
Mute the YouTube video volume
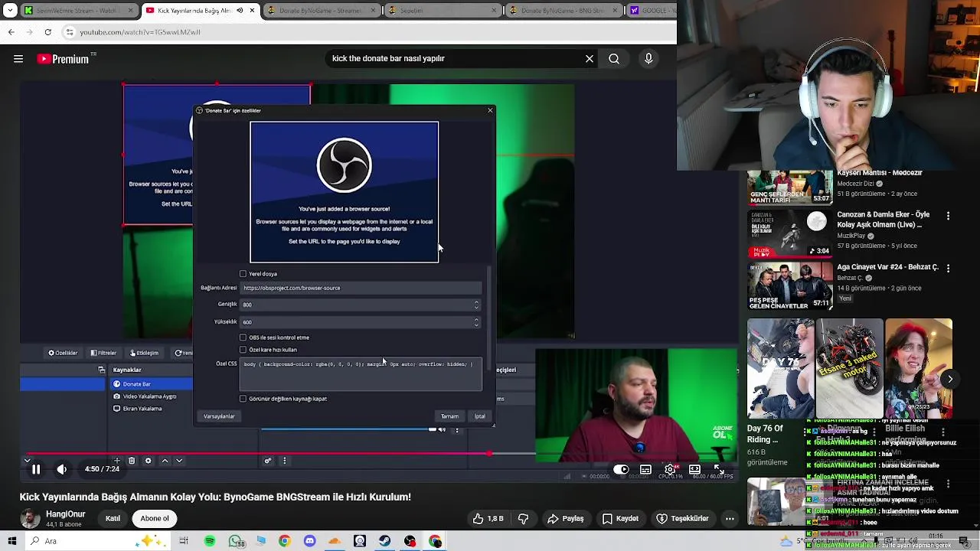click(x=62, y=469)
